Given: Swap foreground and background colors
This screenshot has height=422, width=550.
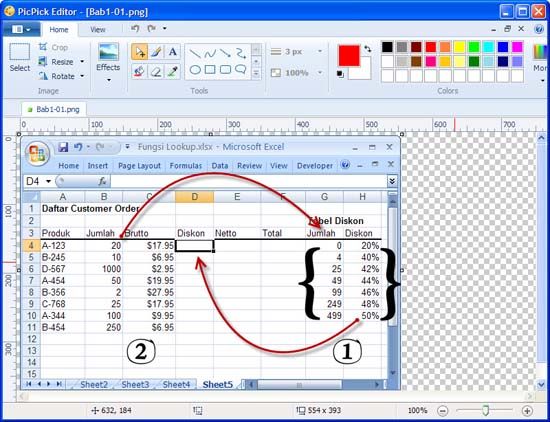Looking at the screenshot, I should (x=368, y=49).
